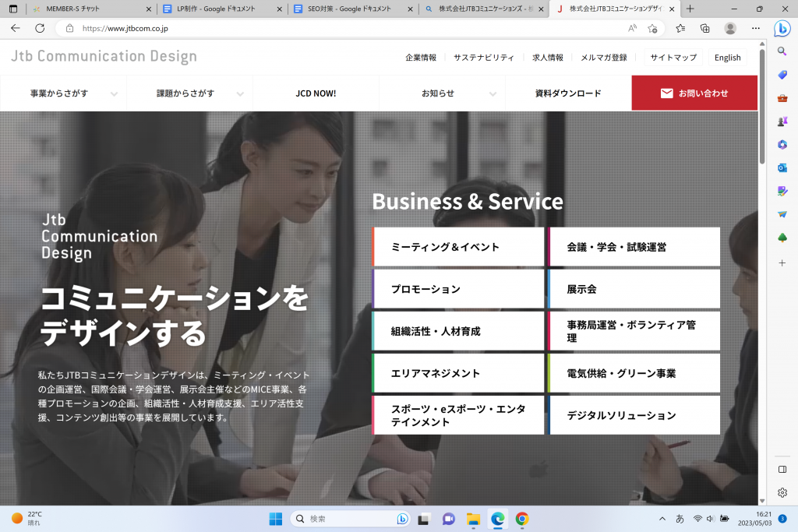Click the red お問い合わせ contact button

694,93
